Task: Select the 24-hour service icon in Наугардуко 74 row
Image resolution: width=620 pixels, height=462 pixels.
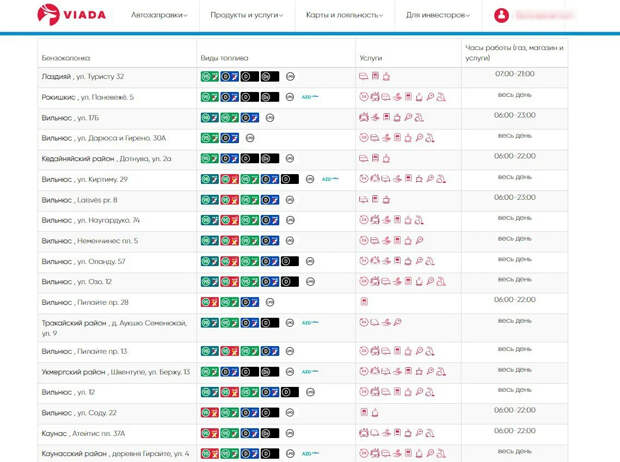Action: click(x=364, y=220)
